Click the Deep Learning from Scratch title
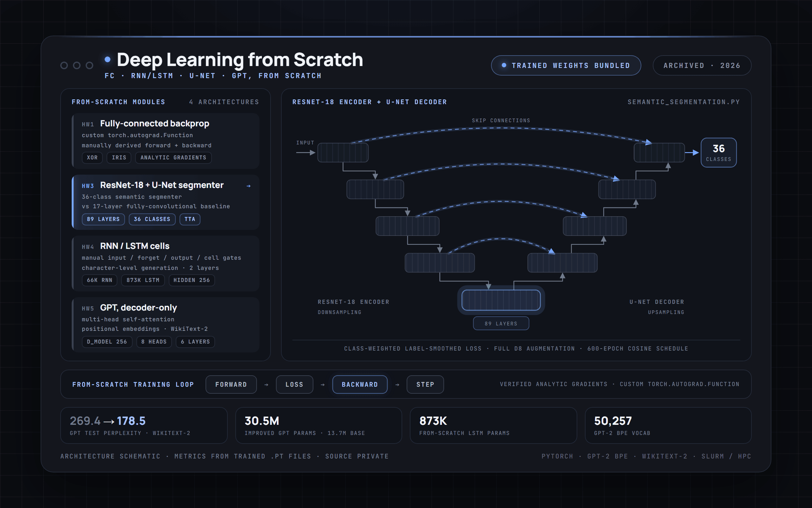This screenshot has height=508, width=812. 240,60
